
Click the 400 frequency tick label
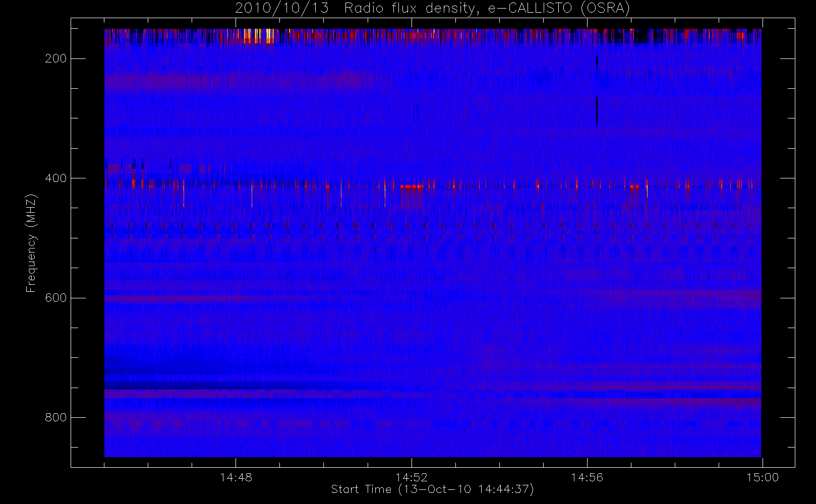click(x=55, y=178)
